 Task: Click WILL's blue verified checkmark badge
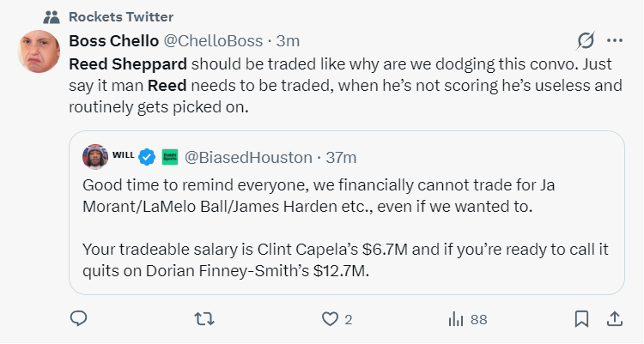coord(147,157)
